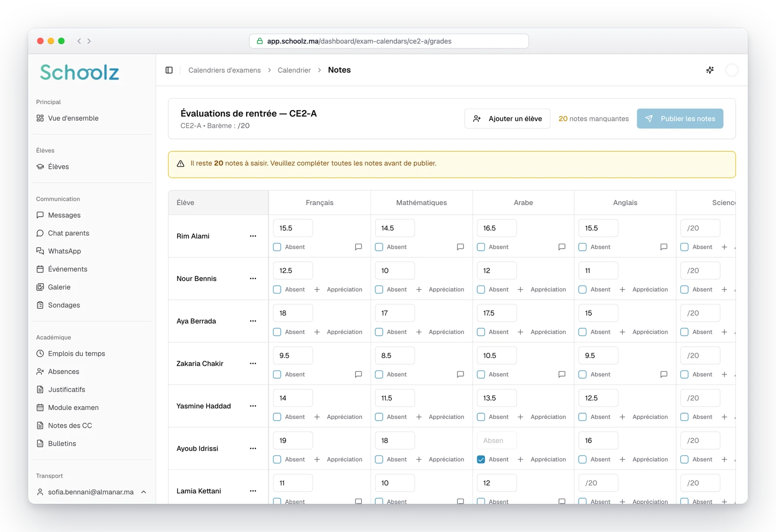Open comment for Rim Alami's Français grade
This screenshot has width=776, height=532.
pyautogui.click(x=358, y=247)
